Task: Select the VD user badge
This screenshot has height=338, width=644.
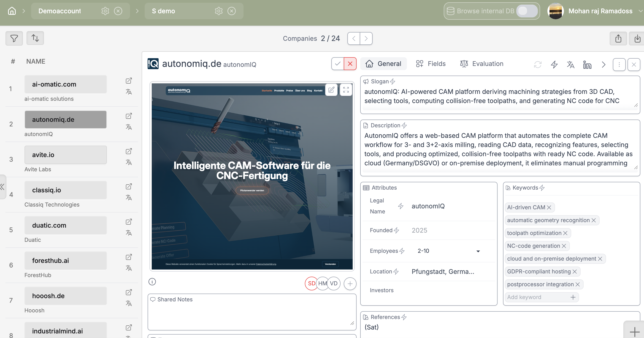Action: point(334,283)
